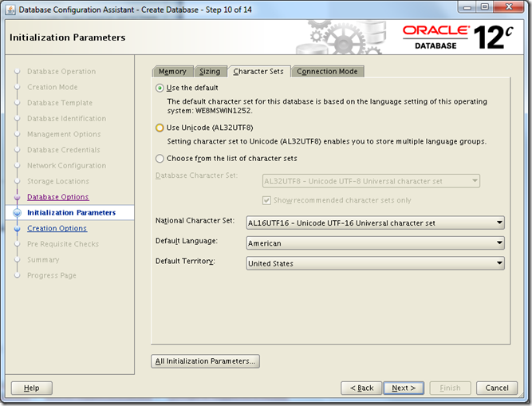Select Use Unicode (AL32UTF8) option
Screen dimensions: 532x406
160,128
